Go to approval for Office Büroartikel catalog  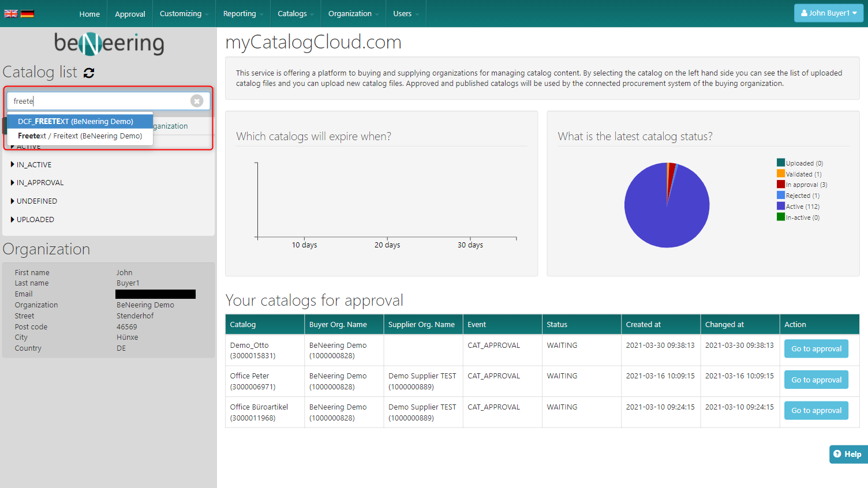pyautogui.click(x=815, y=411)
